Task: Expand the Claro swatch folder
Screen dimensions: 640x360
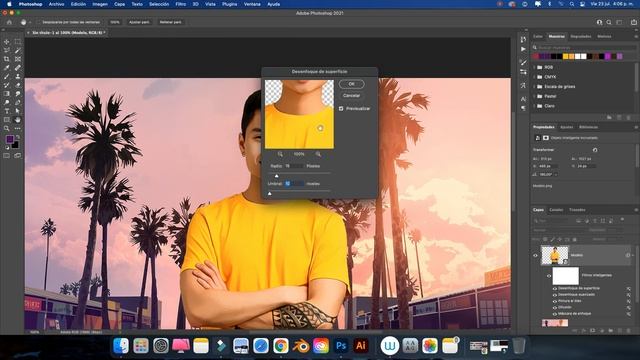Action: (x=535, y=106)
